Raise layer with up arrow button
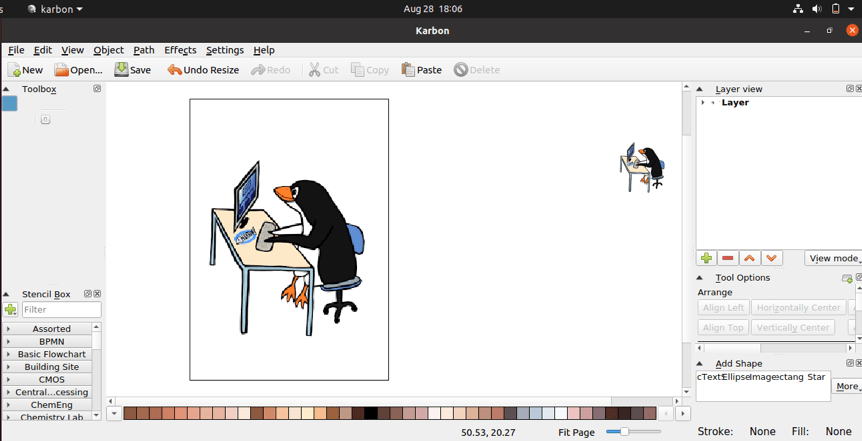Screen dimensions: 862x441 click(750, 258)
